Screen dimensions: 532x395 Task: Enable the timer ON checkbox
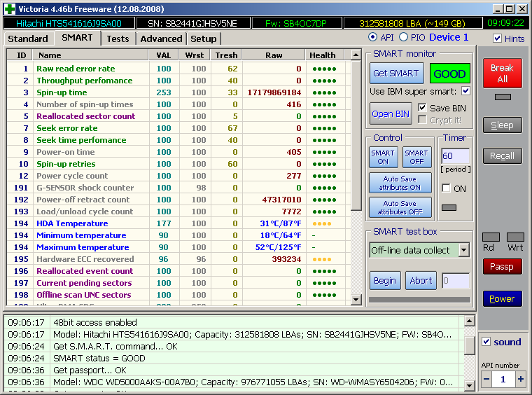click(446, 188)
